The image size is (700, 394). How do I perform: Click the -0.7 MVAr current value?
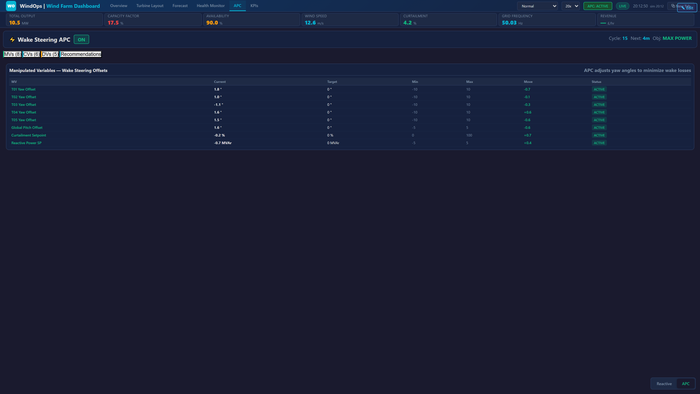point(222,143)
